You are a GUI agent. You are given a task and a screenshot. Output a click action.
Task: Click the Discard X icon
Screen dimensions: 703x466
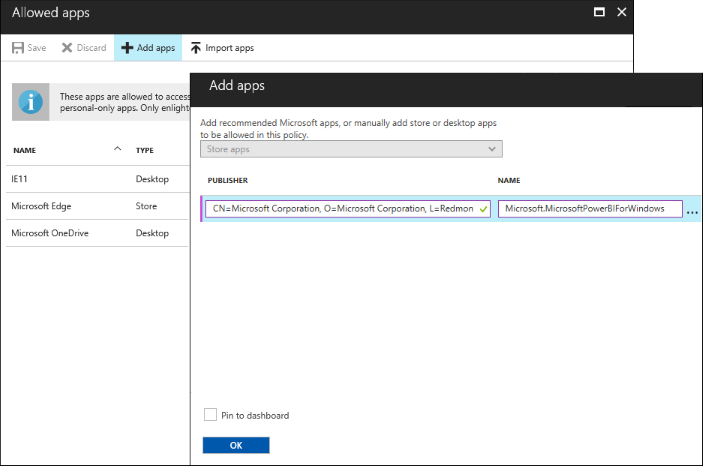tap(67, 48)
